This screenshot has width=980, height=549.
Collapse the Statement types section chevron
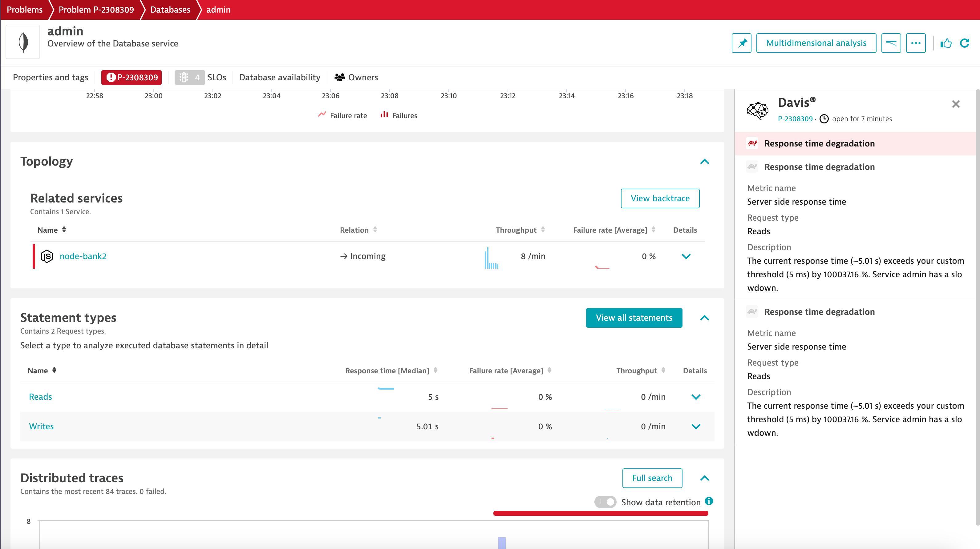[x=704, y=317]
